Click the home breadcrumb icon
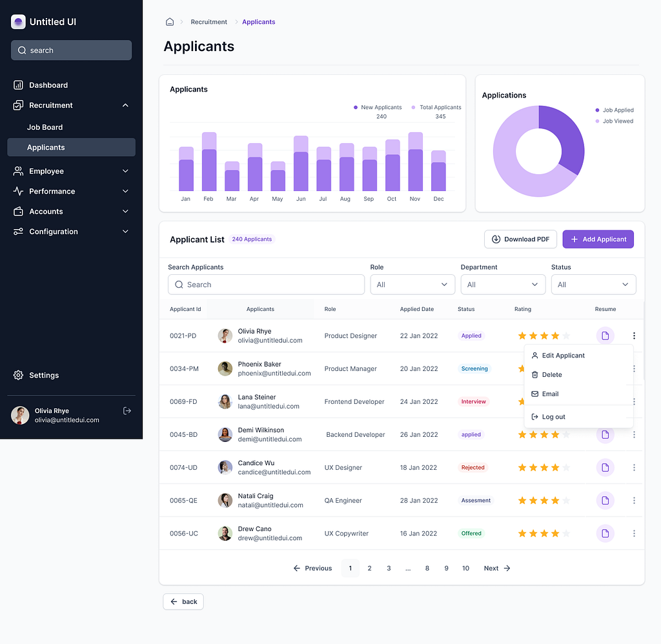 point(169,21)
